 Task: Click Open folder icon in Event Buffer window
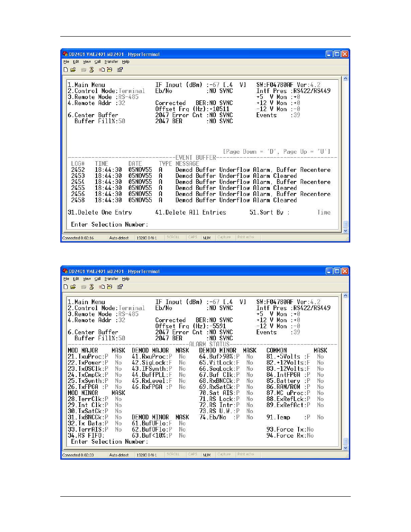point(73,69)
